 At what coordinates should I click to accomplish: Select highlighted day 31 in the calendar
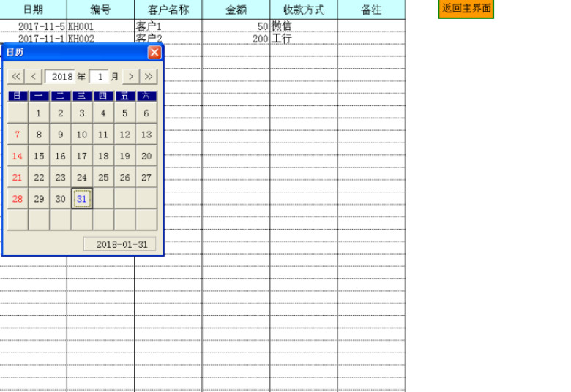81,199
